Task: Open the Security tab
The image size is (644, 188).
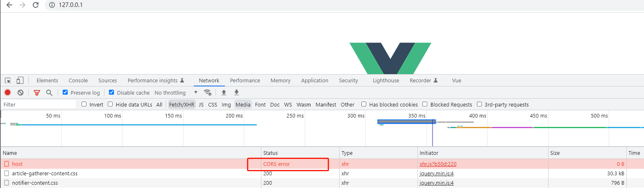Action: [349, 81]
